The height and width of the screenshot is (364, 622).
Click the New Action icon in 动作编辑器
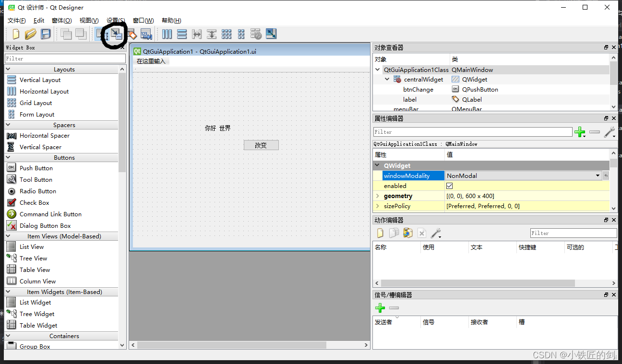pos(380,233)
